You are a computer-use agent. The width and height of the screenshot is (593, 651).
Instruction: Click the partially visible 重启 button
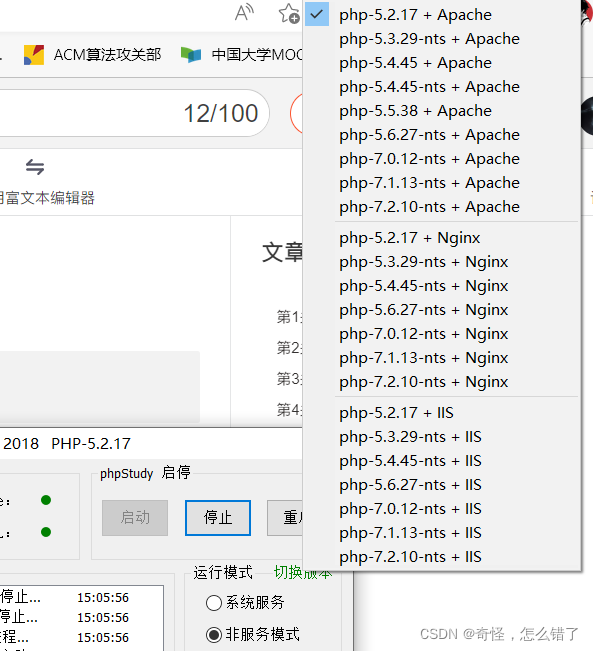(x=285, y=518)
